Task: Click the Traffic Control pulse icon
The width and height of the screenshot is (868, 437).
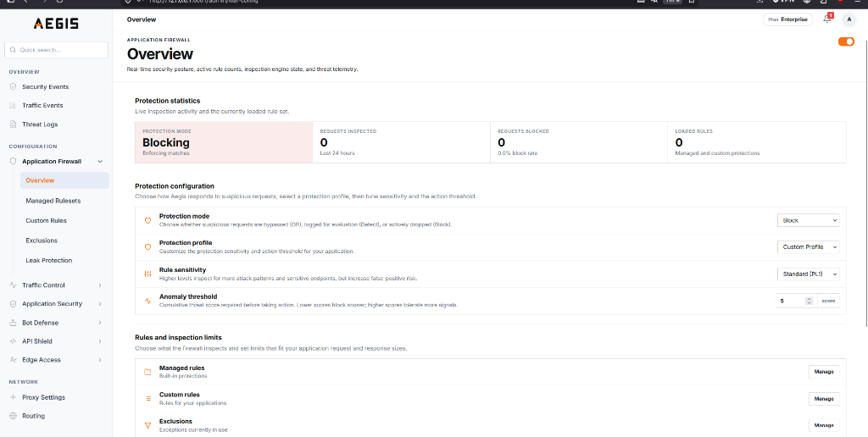Action: click(14, 285)
